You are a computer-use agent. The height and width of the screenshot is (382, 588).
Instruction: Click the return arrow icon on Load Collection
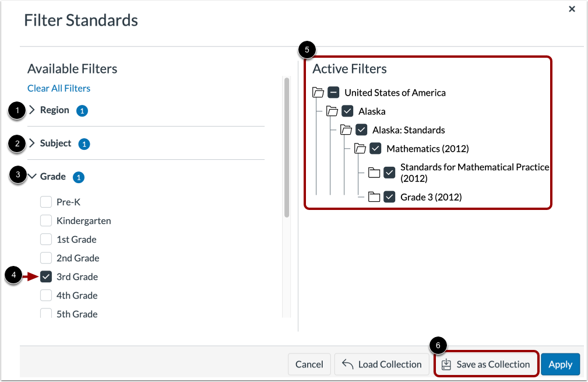coord(347,364)
